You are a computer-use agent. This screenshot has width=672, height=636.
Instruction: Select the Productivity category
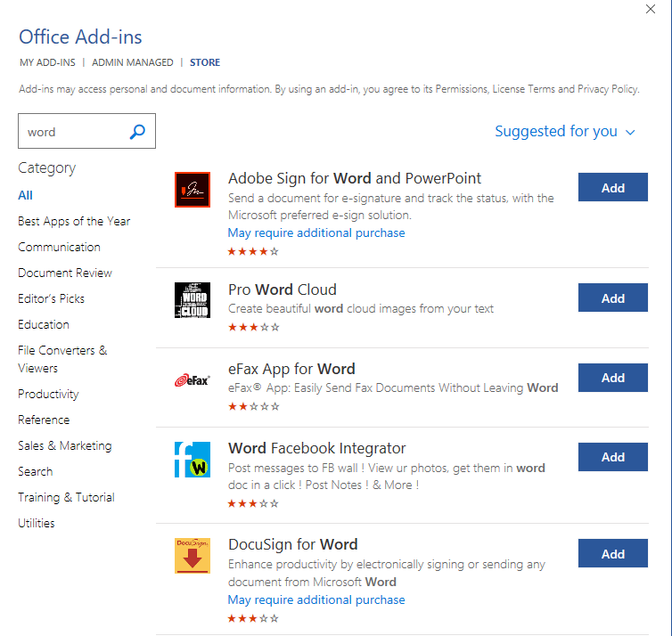click(x=48, y=394)
